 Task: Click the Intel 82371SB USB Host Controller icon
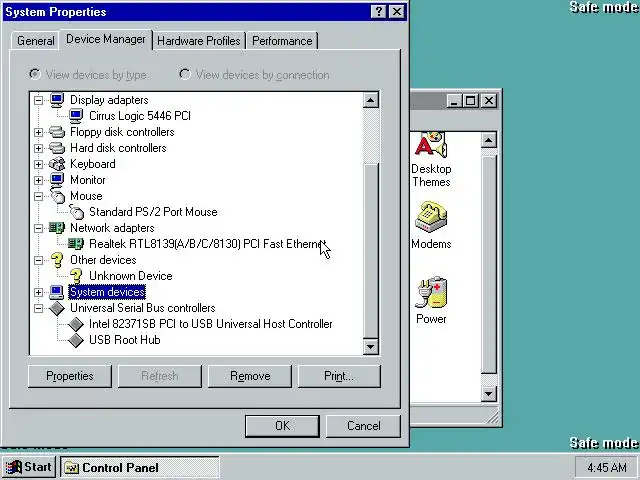(x=76, y=324)
